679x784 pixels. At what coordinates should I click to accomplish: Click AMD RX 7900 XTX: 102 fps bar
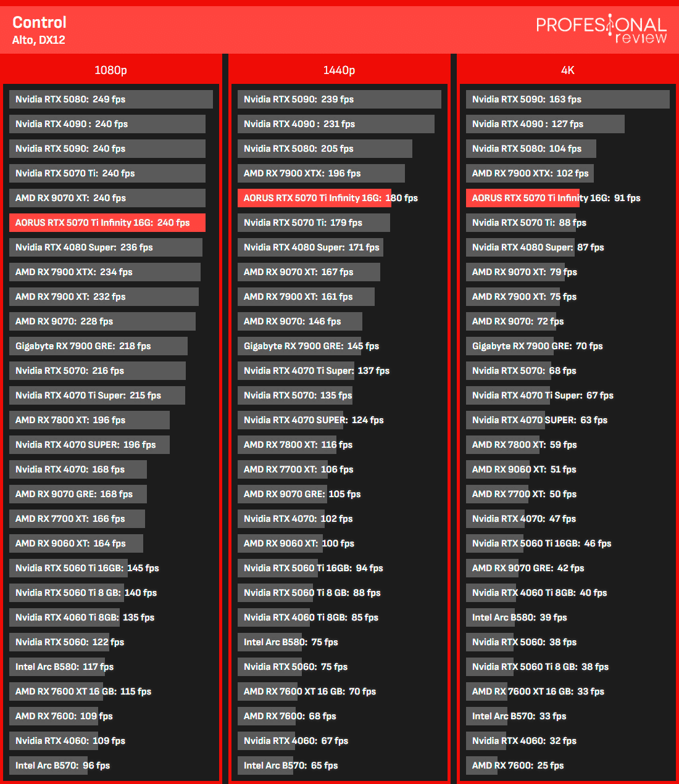[x=530, y=173]
